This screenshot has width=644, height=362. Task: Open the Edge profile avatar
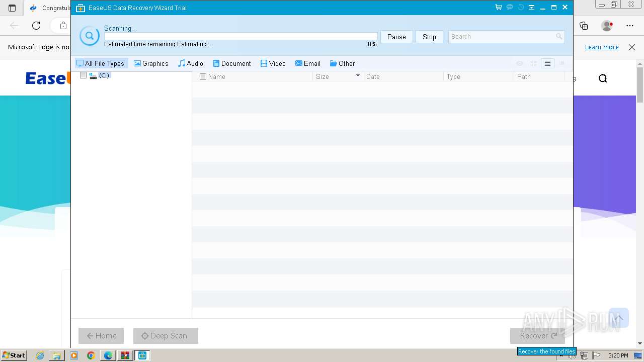607,26
